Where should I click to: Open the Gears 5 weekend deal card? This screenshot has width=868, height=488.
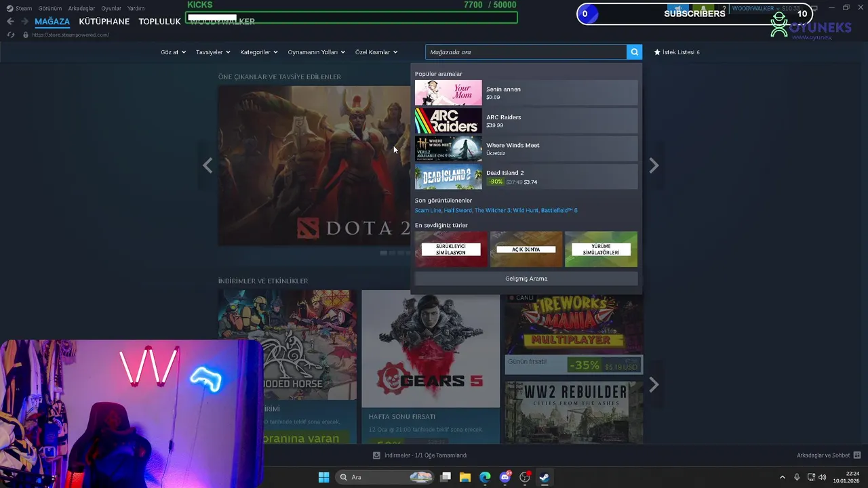tap(431, 367)
